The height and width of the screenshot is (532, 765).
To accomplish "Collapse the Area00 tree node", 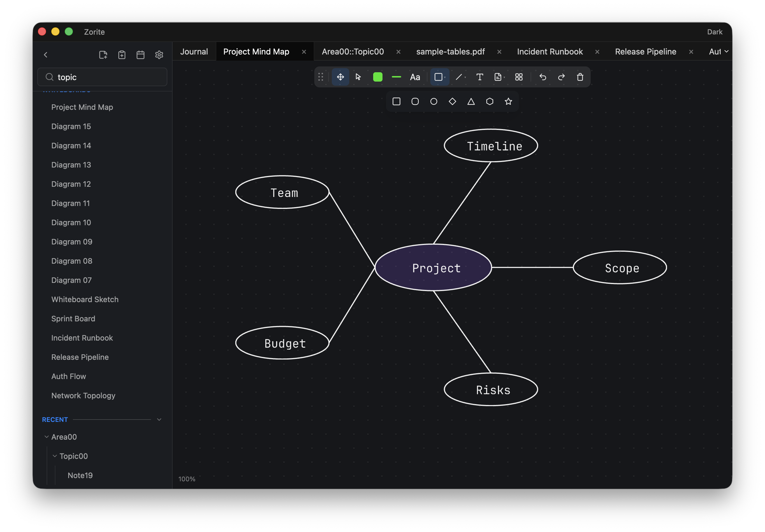I will pyautogui.click(x=46, y=436).
